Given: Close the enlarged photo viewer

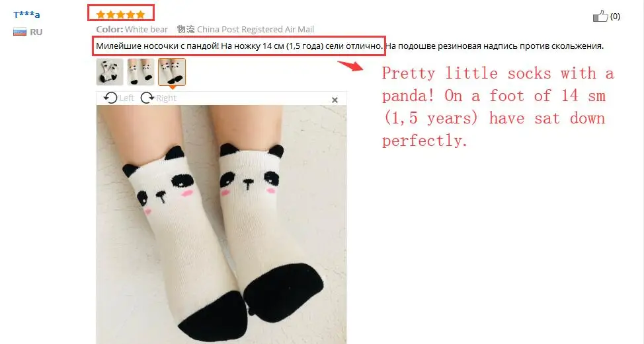Looking at the screenshot, I should (335, 100).
